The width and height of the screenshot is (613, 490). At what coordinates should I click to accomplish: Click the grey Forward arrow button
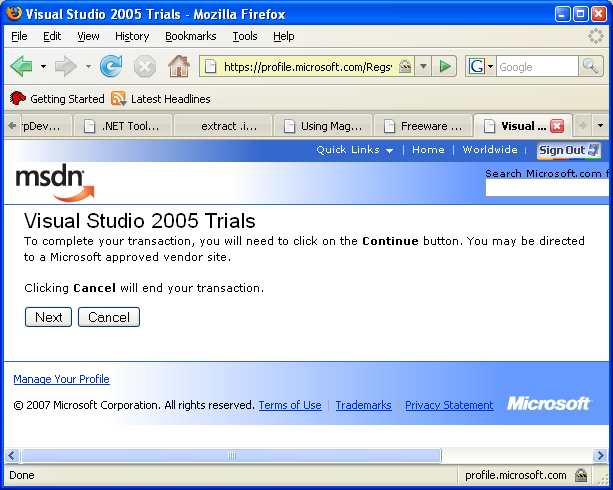[x=66, y=66]
